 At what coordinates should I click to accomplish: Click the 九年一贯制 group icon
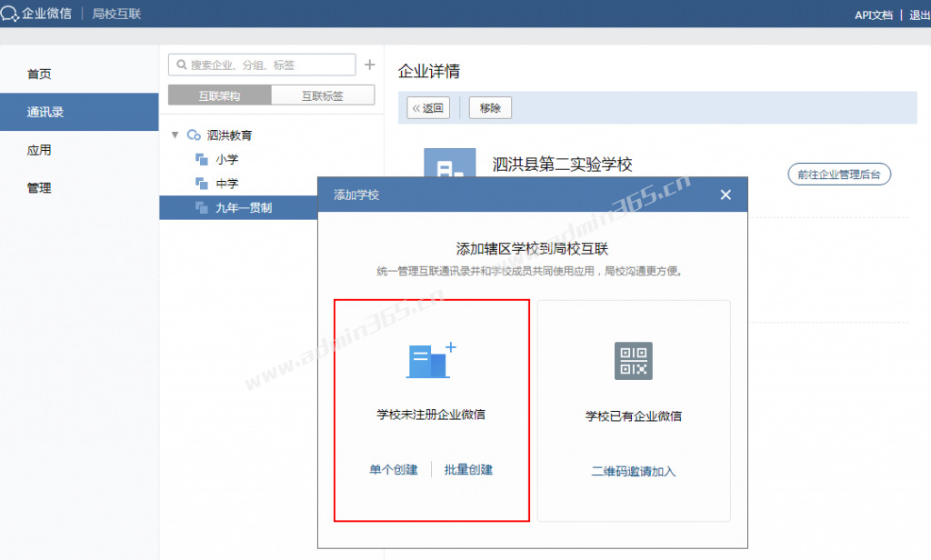[202, 208]
